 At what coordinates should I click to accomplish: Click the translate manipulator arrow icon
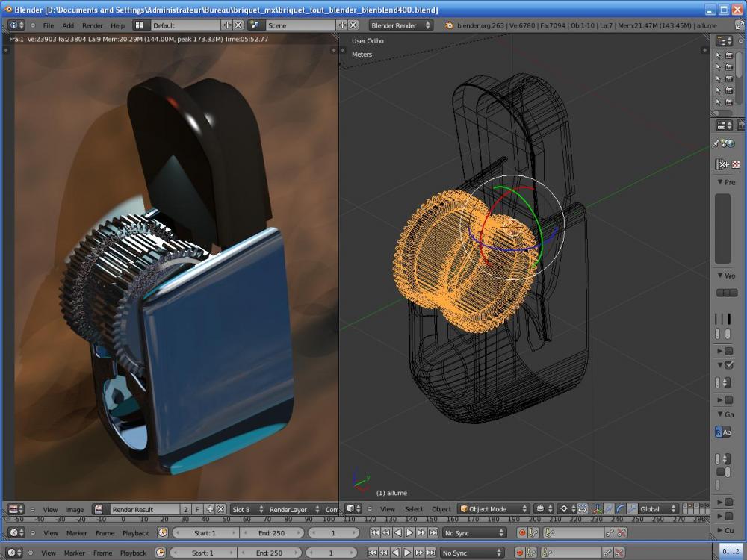[x=608, y=509]
